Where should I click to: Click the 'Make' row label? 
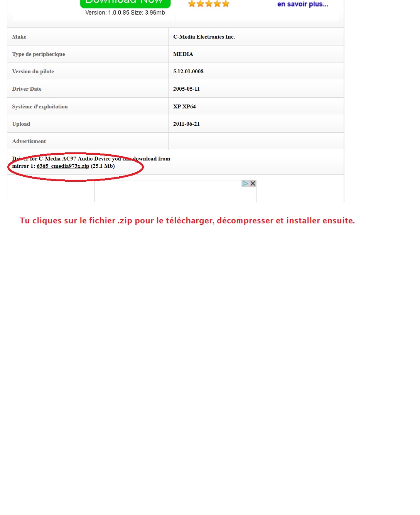click(x=19, y=37)
